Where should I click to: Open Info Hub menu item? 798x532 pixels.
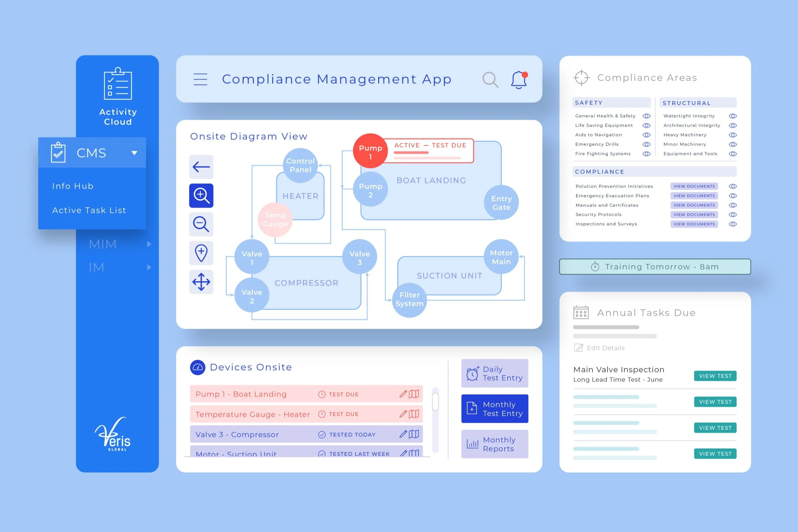pyautogui.click(x=73, y=186)
